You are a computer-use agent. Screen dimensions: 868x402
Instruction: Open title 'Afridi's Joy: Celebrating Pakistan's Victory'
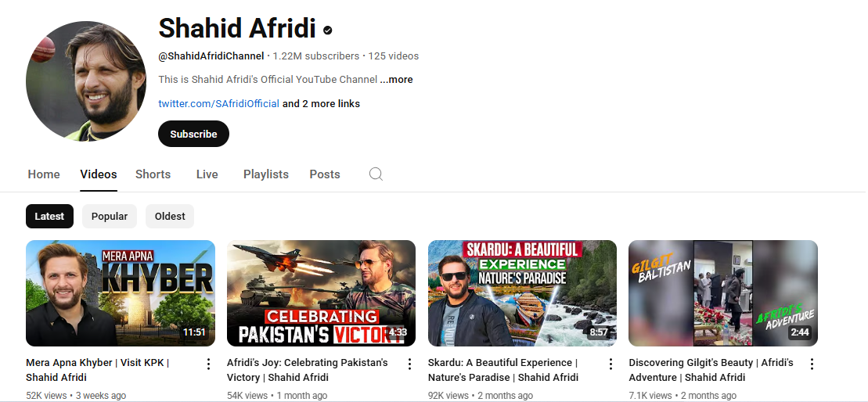tap(308, 370)
